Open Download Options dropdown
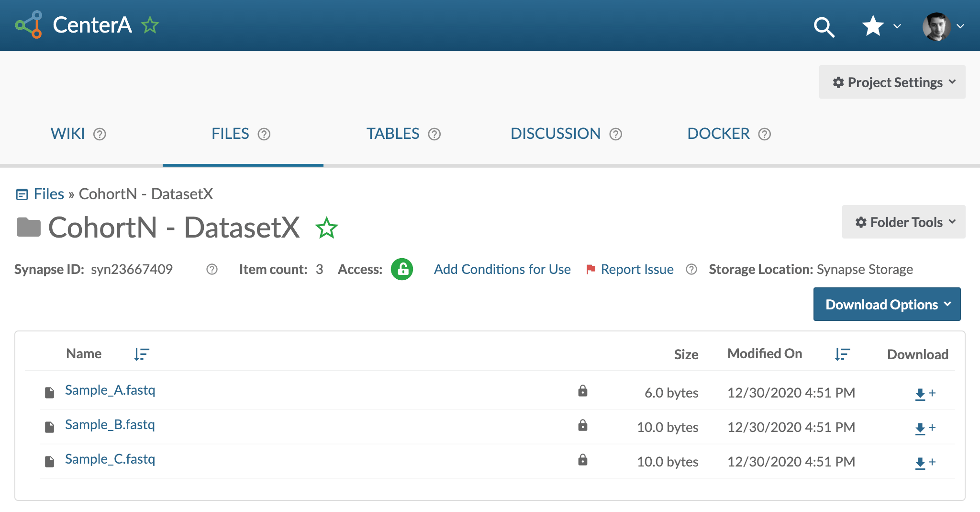The width and height of the screenshot is (980, 512). (x=887, y=305)
